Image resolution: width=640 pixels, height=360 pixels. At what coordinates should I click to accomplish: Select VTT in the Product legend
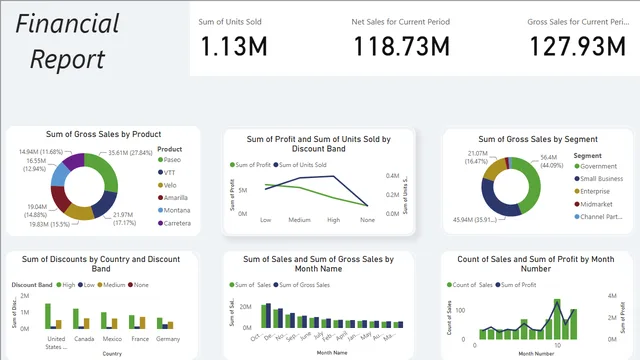167,173
